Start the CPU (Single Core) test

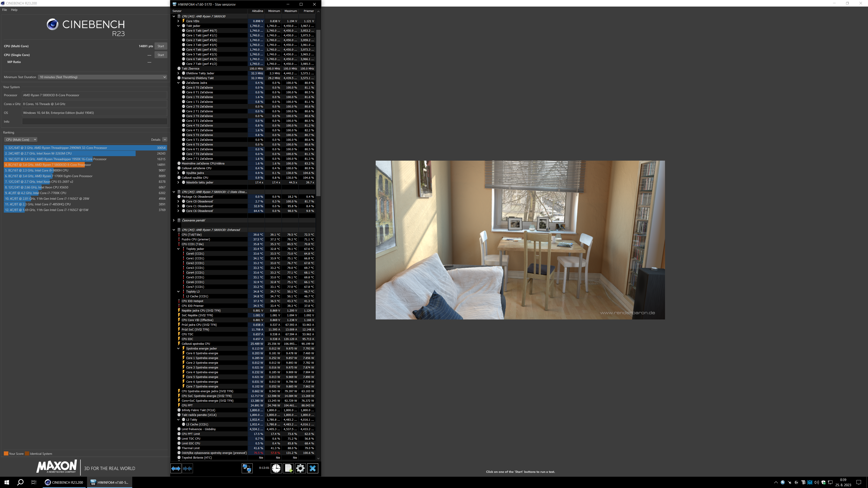pos(161,55)
